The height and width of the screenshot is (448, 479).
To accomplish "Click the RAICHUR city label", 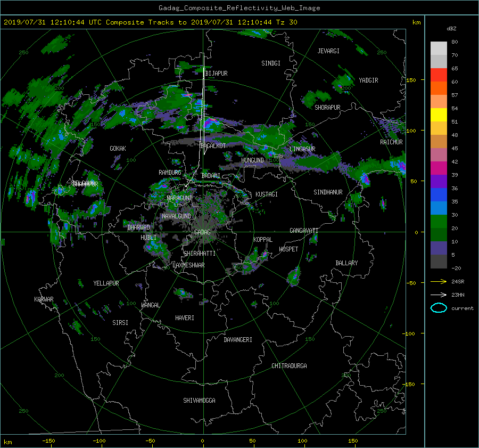I will pos(391,142).
